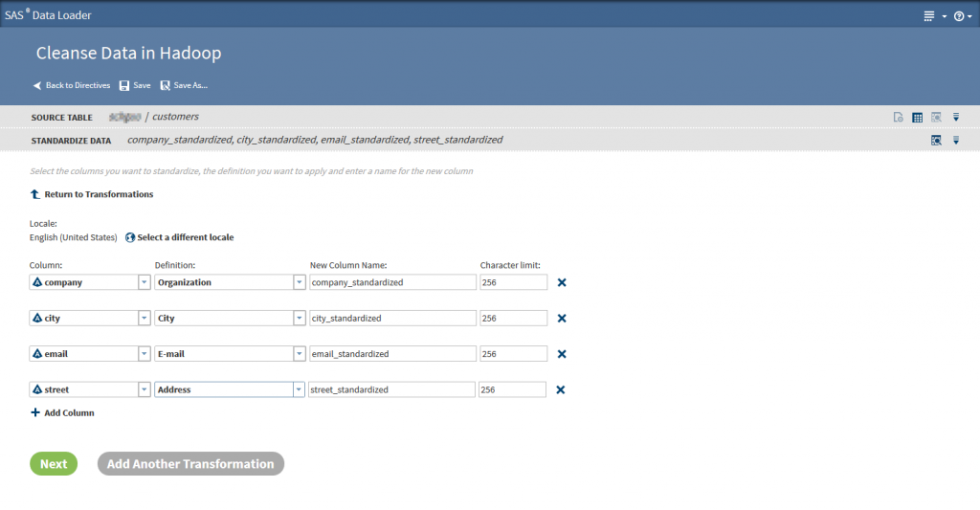Remove the company column row
Image resolution: width=980 pixels, height=510 pixels.
pyautogui.click(x=562, y=282)
